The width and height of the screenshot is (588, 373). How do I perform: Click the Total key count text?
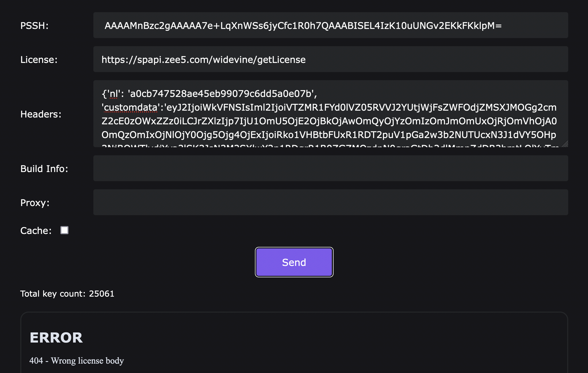67,294
